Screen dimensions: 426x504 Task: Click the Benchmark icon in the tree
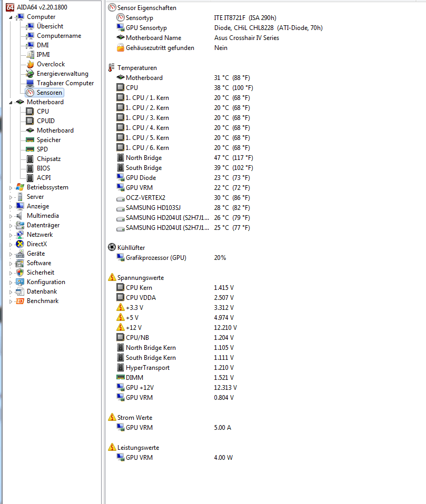(20, 301)
